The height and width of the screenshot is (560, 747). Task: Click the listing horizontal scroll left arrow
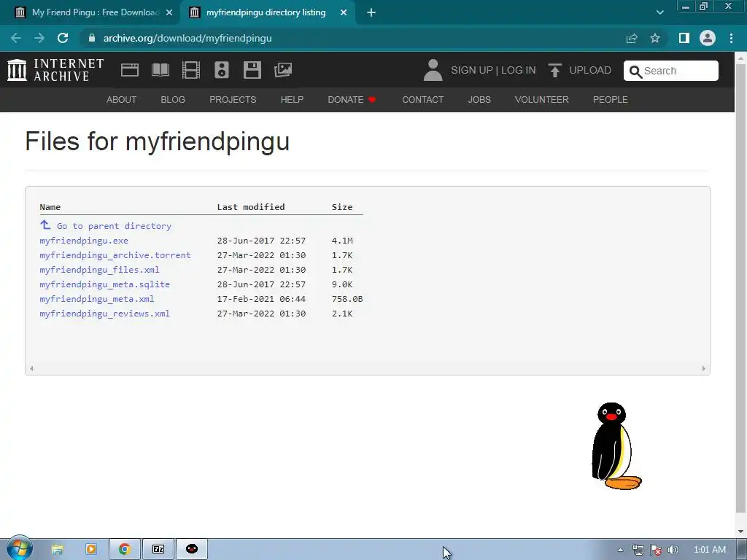(x=31, y=368)
